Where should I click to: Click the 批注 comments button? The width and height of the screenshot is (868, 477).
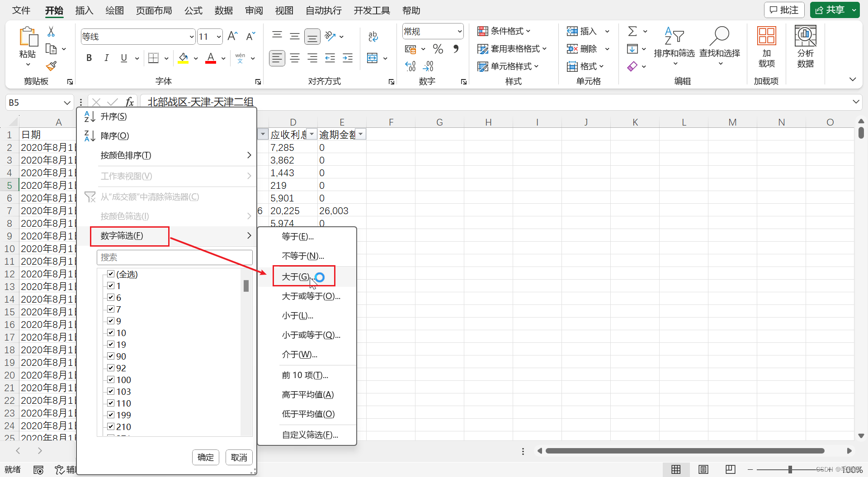pos(784,10)
